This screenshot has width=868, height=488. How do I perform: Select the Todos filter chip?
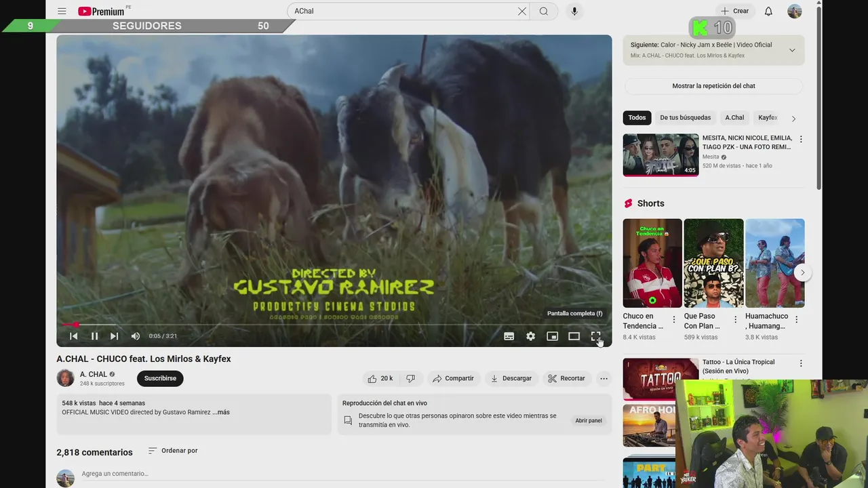[637, 117]
